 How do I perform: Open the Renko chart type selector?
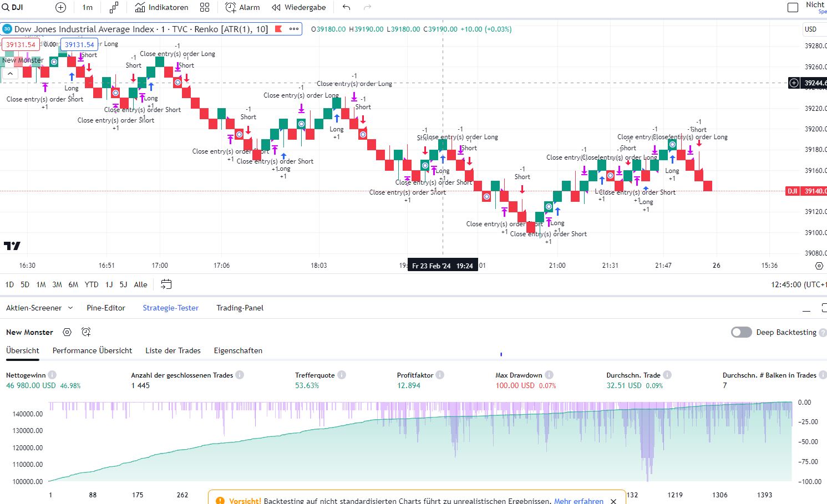(114, 8)
